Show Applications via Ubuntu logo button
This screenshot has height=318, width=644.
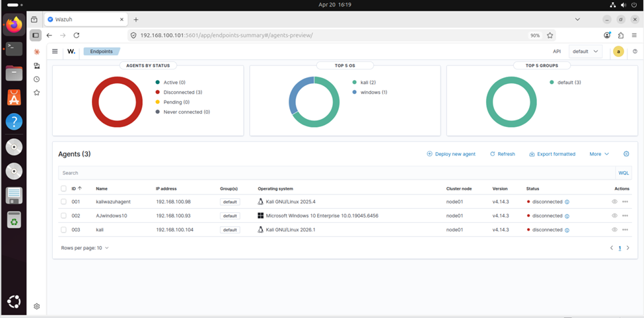pyautogui.click(x=14, y=302)
